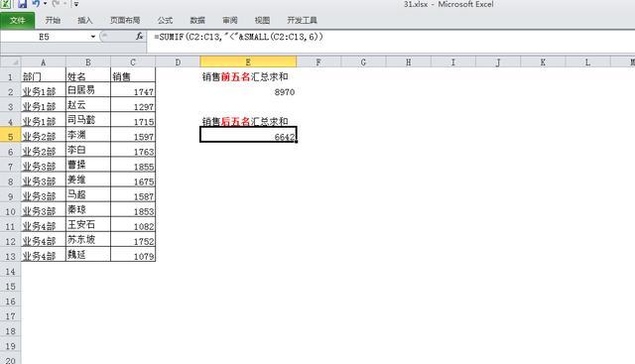Viewport: 635px width, 364px height.
Task: Click selected cell showing 6642
Action: 248,135
